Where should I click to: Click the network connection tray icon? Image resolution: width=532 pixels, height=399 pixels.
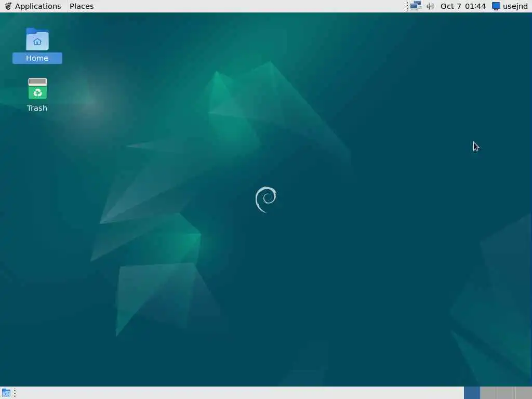click(416, 6)
